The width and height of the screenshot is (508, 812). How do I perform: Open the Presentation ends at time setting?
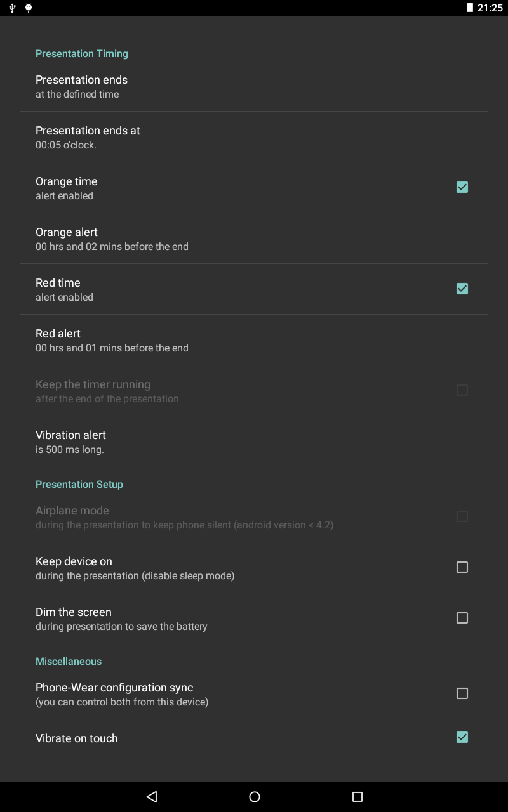tap(254, 137)
